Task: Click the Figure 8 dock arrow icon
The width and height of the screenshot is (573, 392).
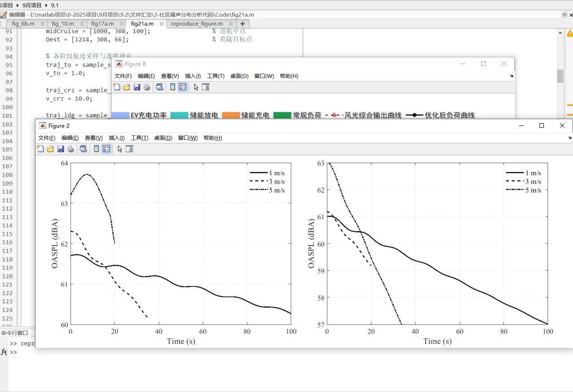Action: pos(512,76)
